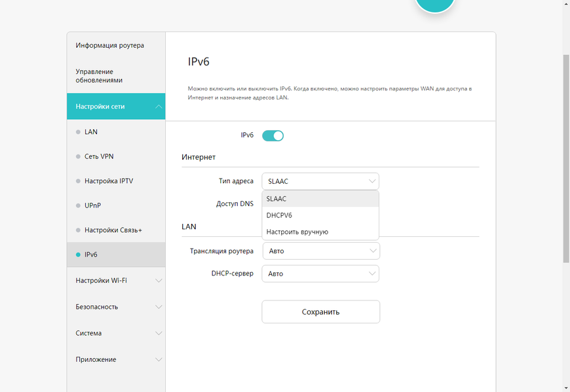Open the UPnP settings page
The image size is (570, 392).
click(92, 205)
